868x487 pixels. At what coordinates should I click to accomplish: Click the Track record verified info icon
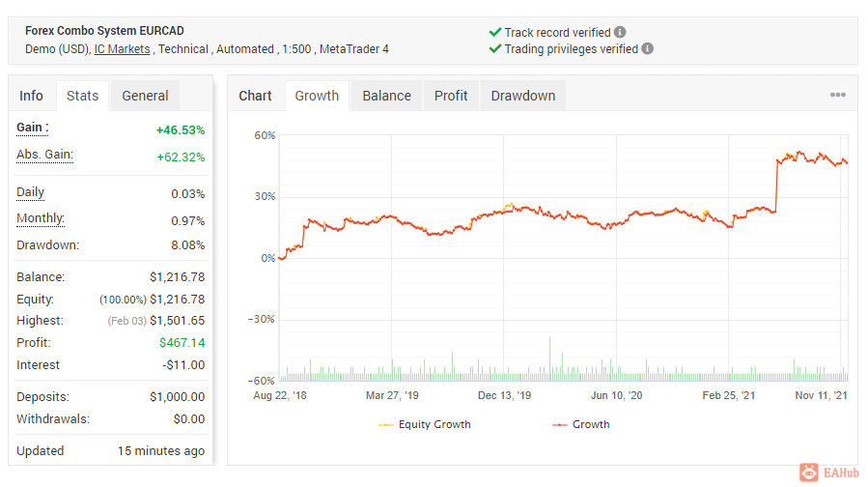click(620, 32)
